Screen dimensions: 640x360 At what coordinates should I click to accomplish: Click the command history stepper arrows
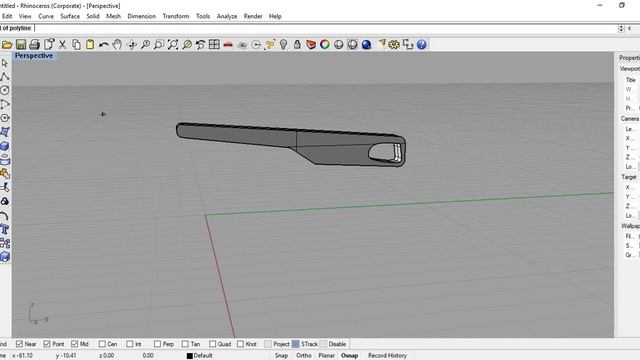click(x=621, y=28)
